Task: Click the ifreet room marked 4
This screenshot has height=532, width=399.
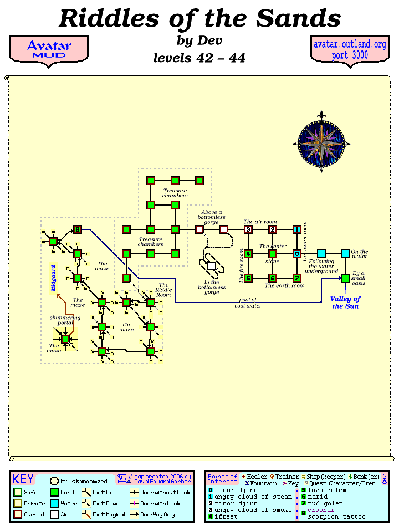Action: [x=248, y=254]
